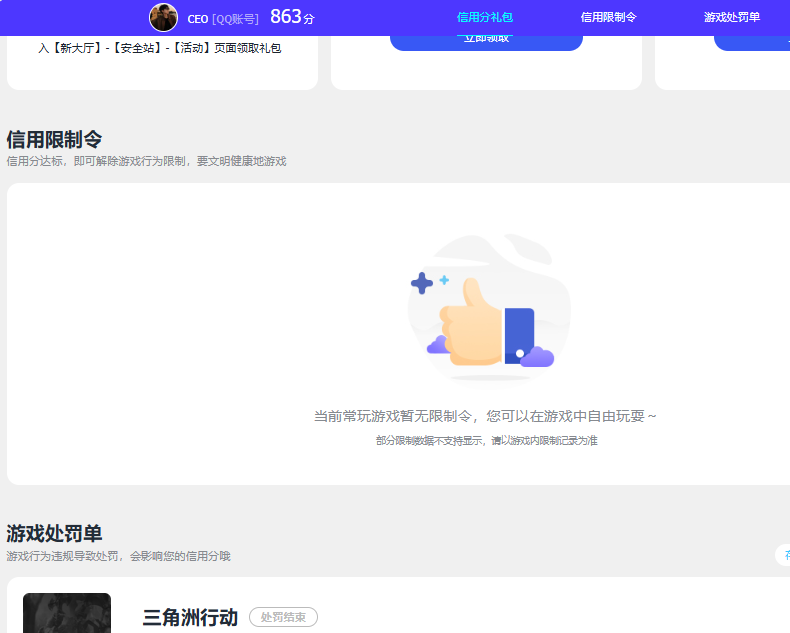The height and width of the screenshot is (633, 790).
Task: Click the CEO [QQ账号] account name
Action: coord(223,19)
